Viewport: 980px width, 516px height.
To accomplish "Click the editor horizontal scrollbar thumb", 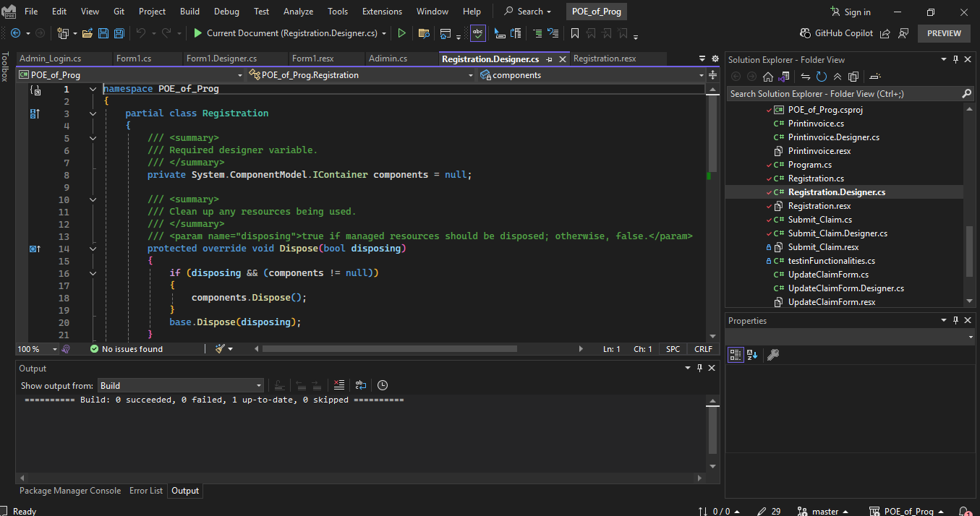I will click(390, 349).
